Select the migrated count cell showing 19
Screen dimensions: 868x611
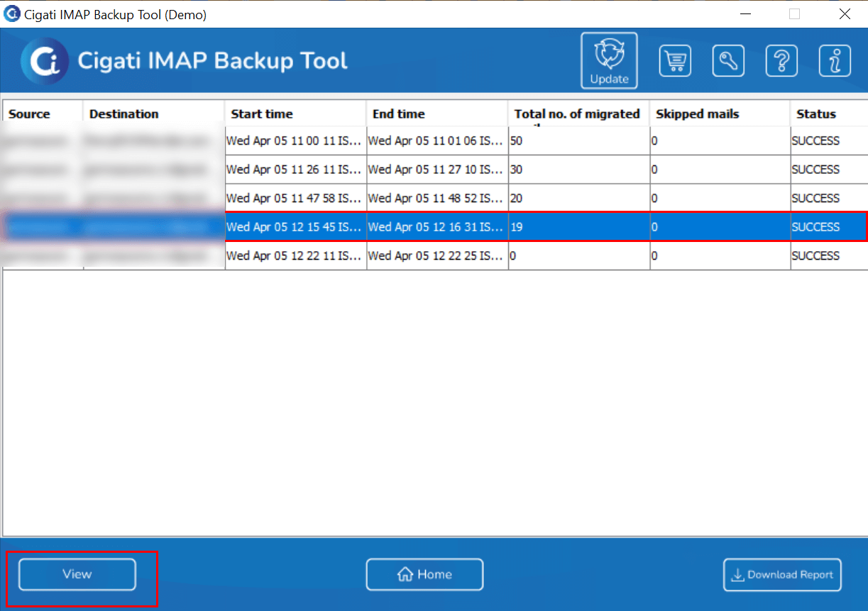pos(579,227)
